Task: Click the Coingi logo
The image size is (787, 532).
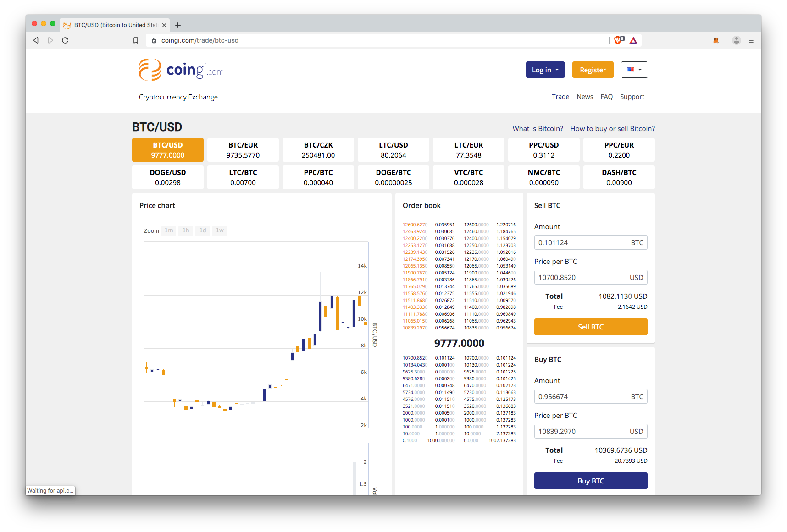Action: click(181, 70)
